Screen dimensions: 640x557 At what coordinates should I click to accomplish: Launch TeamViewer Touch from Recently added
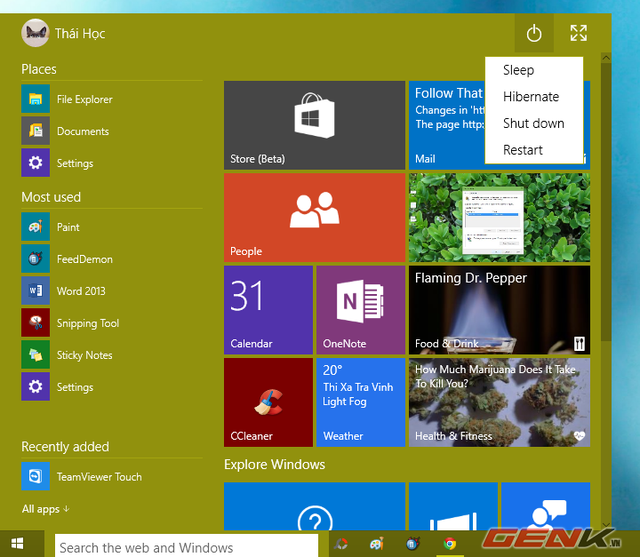(111, 476)
